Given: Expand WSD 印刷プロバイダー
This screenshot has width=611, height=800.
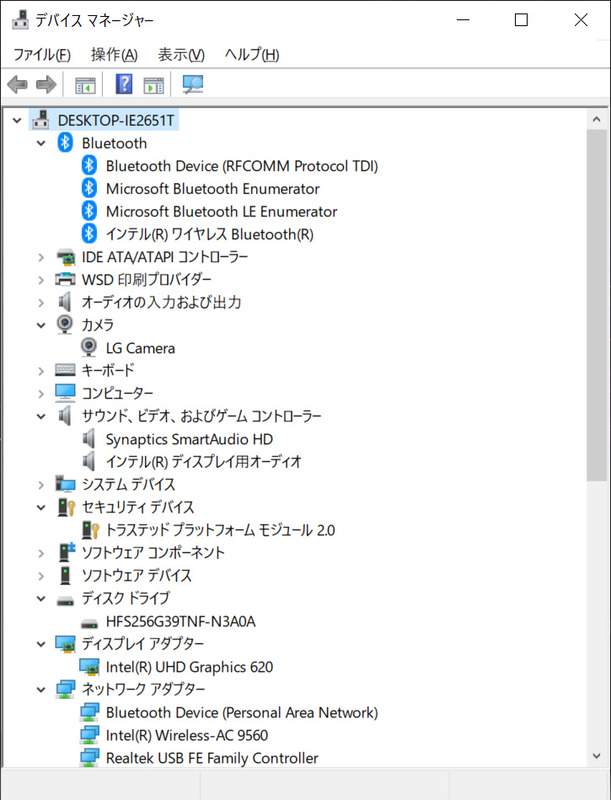Looking at the screenshot, I should (x=41, y=280).
